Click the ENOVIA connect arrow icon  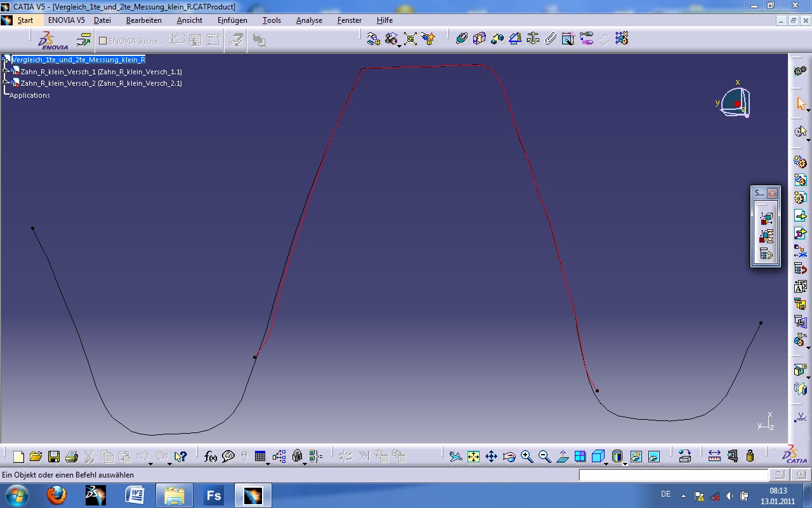click(x=84, y=40)
